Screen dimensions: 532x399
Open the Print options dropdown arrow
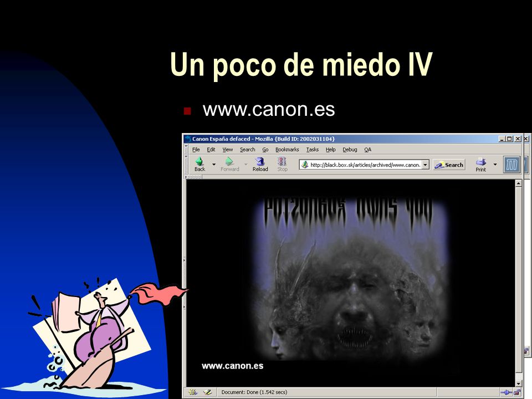(x=495, y=165)
